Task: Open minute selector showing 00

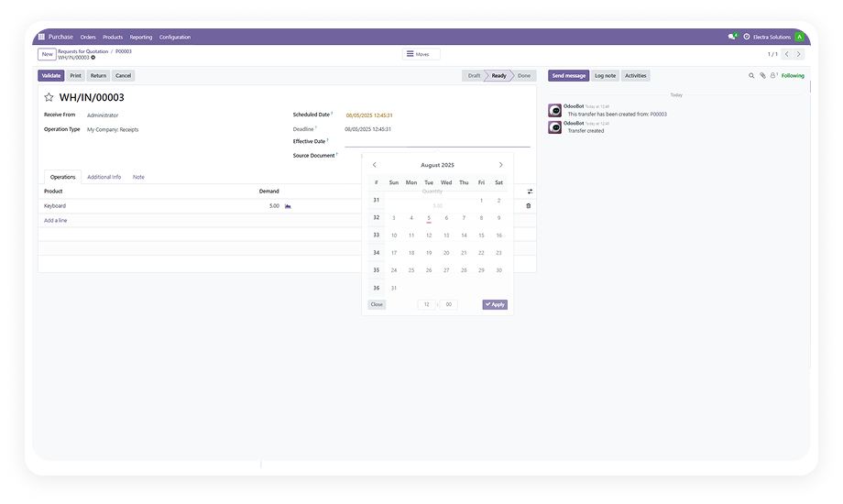Action: [x=448, y=304]
